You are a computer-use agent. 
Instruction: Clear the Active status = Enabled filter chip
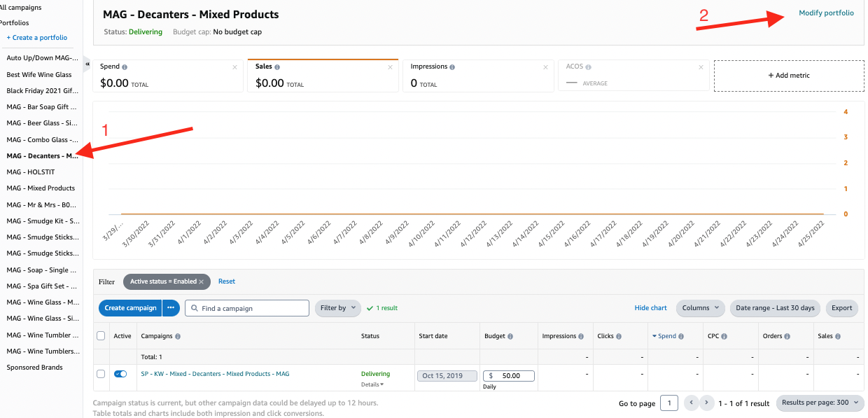point(201,281)
